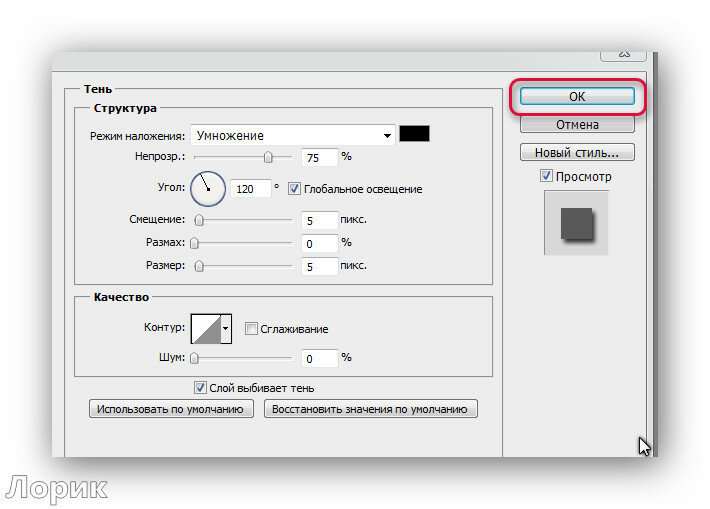Screen dimensions: 710x509
Task: Click the Отмена button
Action: (577, 125)
